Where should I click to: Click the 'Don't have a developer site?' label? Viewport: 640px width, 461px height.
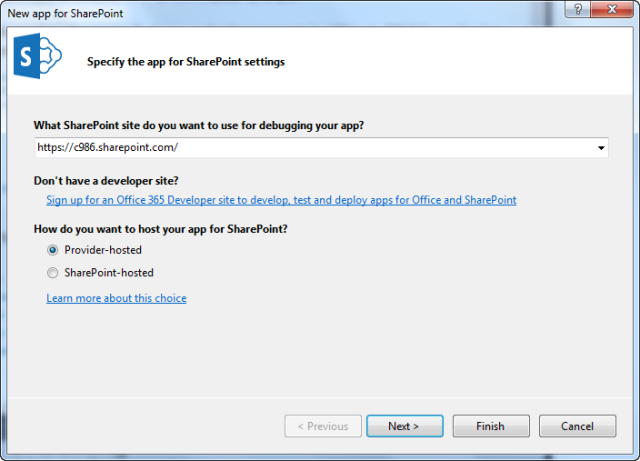(x=106, y=180)
